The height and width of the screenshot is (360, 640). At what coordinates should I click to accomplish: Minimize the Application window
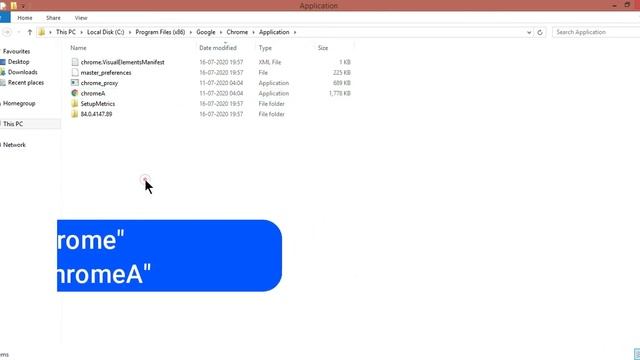click(614, 5)
